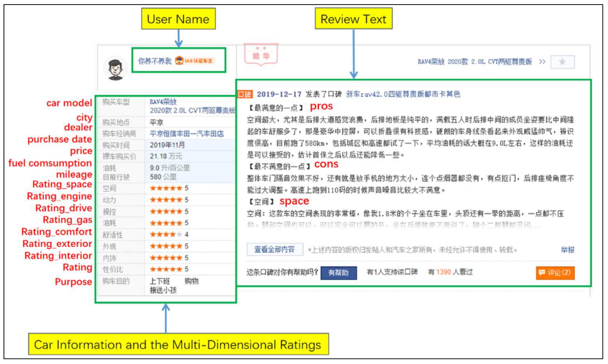
Task: Click the orange 口碑 tag icon
Action: click(x=244, y=94)
